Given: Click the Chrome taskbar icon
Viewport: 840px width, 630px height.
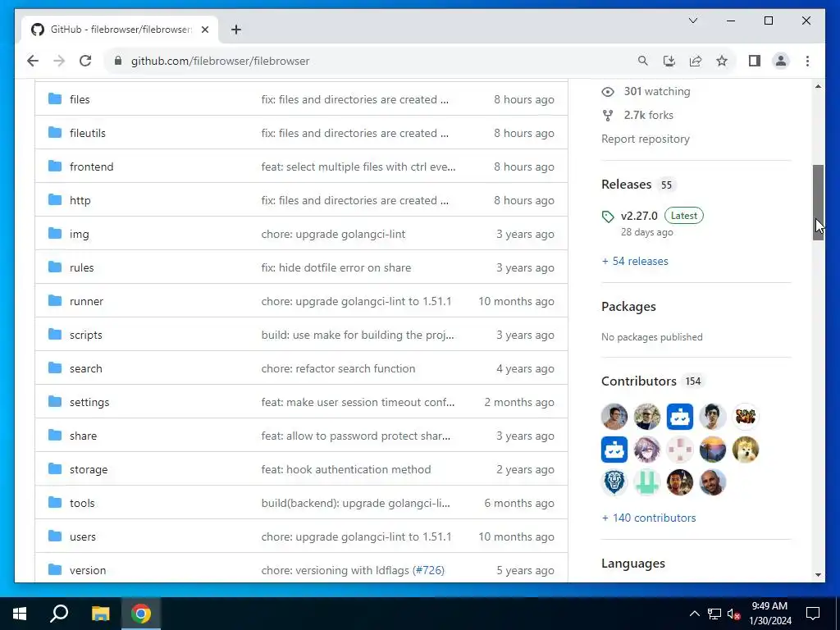Looking at the screenshot, I should click(x=140, y=614).
